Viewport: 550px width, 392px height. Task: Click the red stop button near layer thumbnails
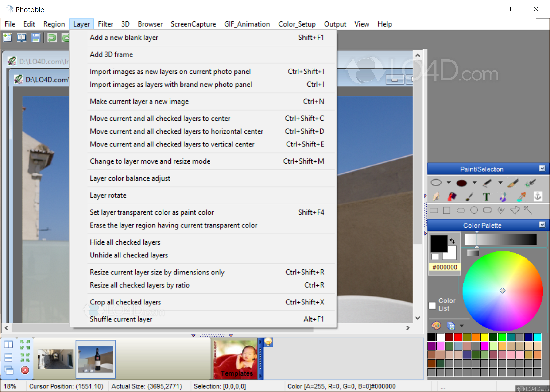pyautogui.click(x=24, y=370)
